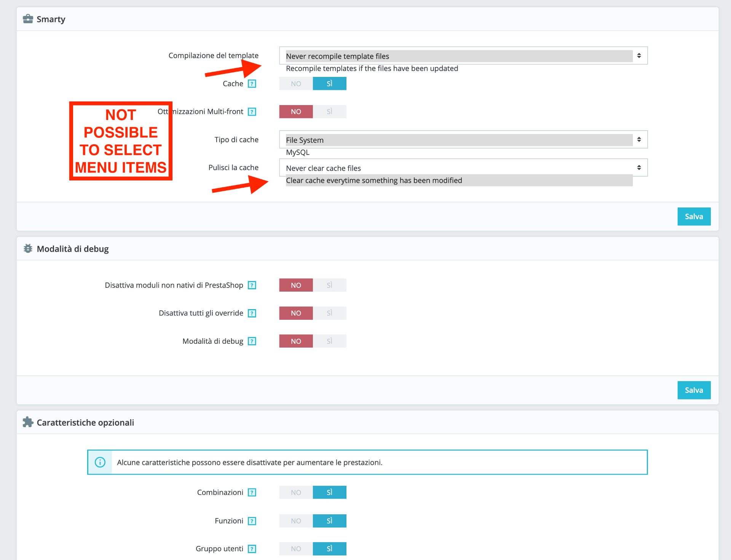
Task: Click help icon for Gruppo utenti
Action: click(252, 549)
